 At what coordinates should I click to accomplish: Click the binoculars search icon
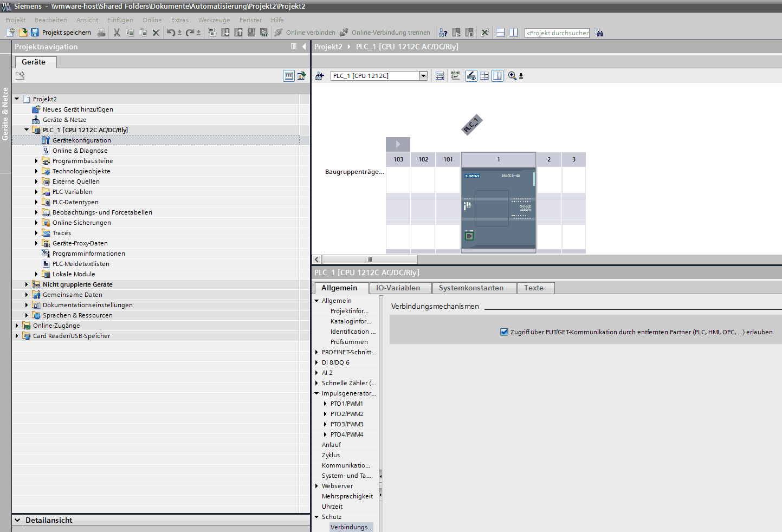tap(599, 33)
